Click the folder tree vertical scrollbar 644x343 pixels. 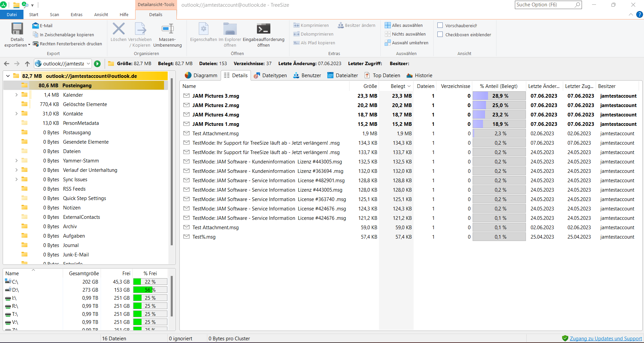pyautogui.click(x=172, y=161)
